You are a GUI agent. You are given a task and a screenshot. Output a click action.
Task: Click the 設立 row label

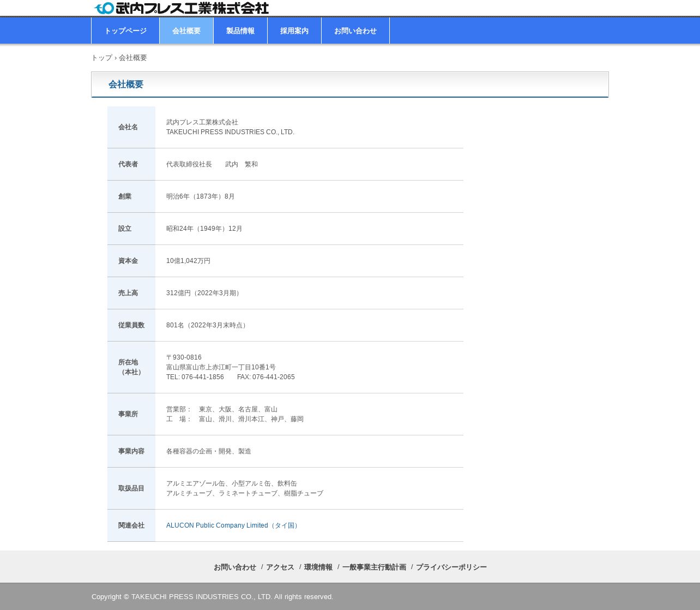(x=125, y=229)
